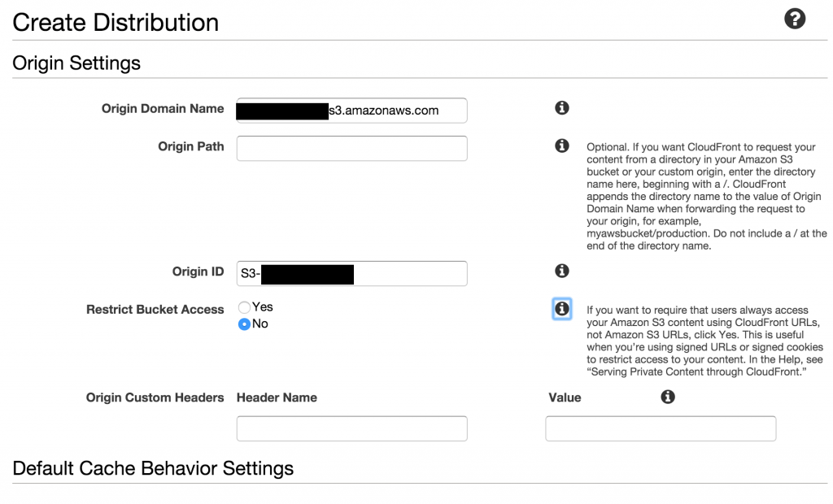This screenshot has height=504, width=833.
Task: Click info icon beside Origin Path
Action: pyautogui.click(x=562, y=146)
